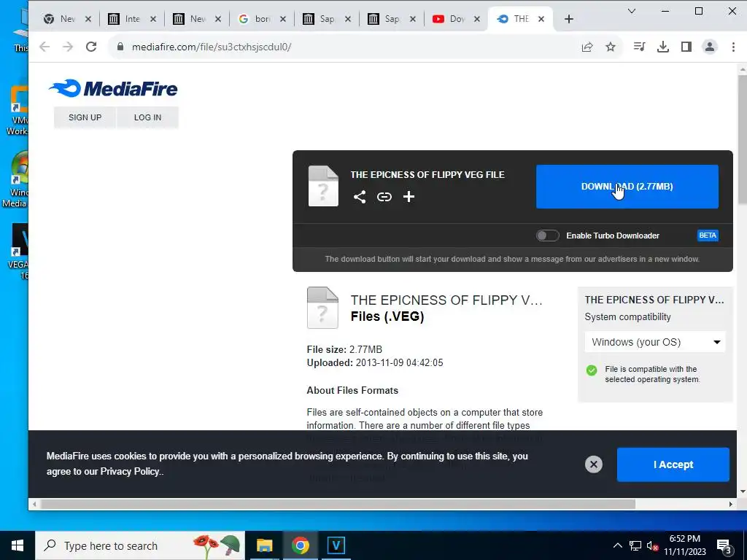Show hidden system tray icons
Image resolution: width=747 pixels, height=560 pixels.
(617, 545)
